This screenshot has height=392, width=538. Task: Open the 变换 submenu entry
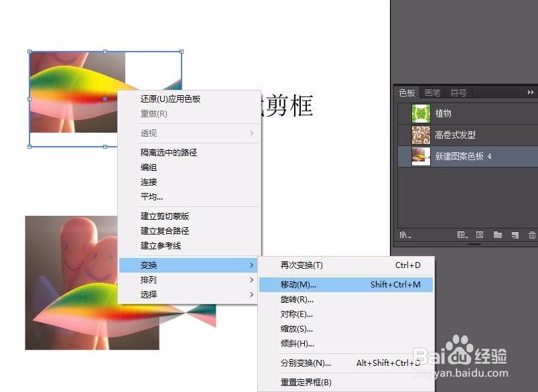click(x=188, y=265)
